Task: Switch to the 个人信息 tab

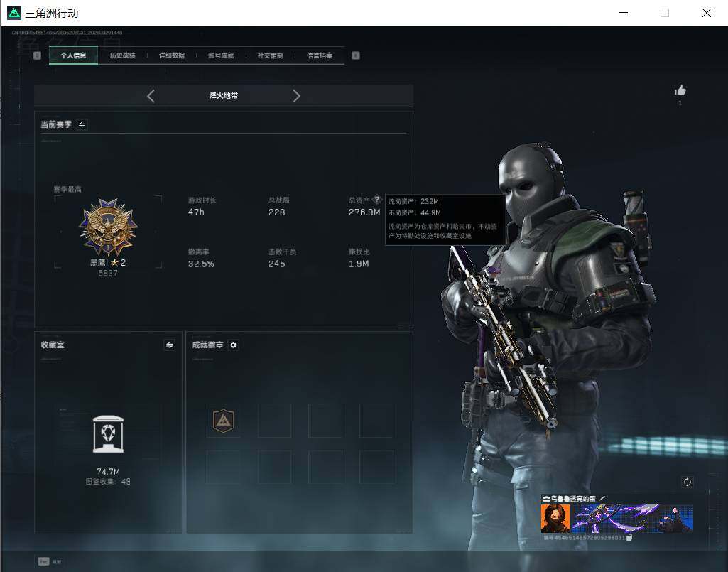Action: [x=73, y=55]
